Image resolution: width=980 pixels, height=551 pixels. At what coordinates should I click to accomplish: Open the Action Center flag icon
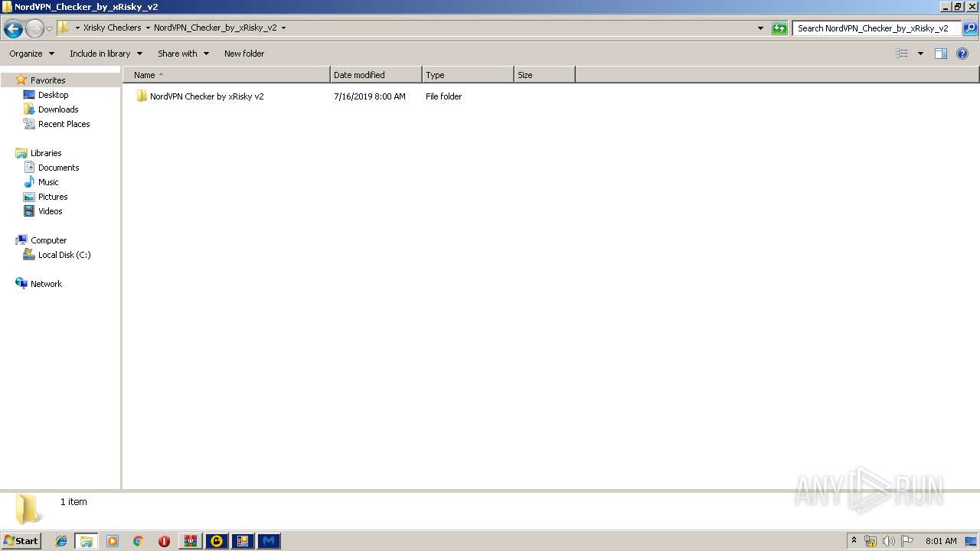pyautogui.click(x=907, y=541)
